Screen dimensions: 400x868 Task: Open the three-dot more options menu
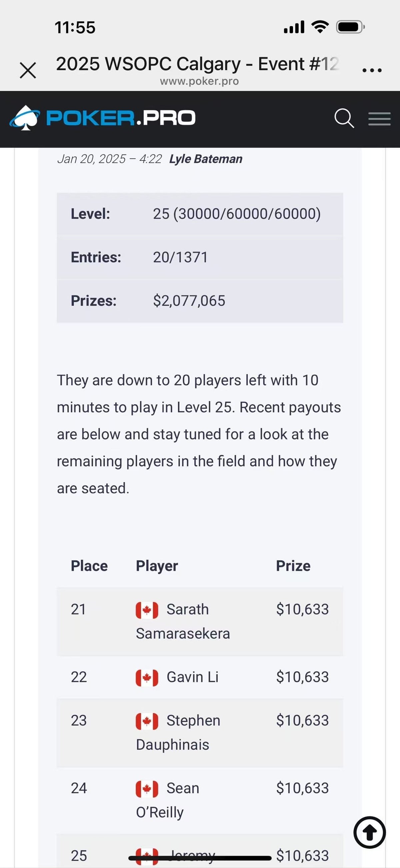[x=372, y=70]
